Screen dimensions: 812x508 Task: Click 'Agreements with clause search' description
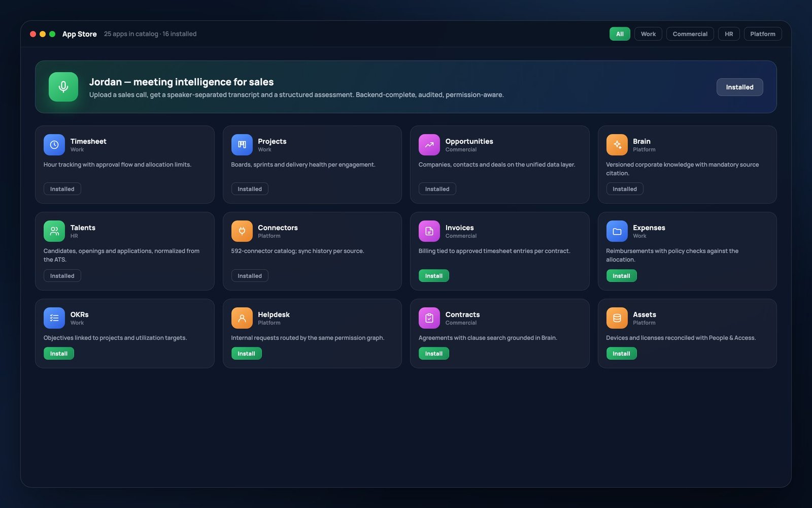(x=488, y=338)
